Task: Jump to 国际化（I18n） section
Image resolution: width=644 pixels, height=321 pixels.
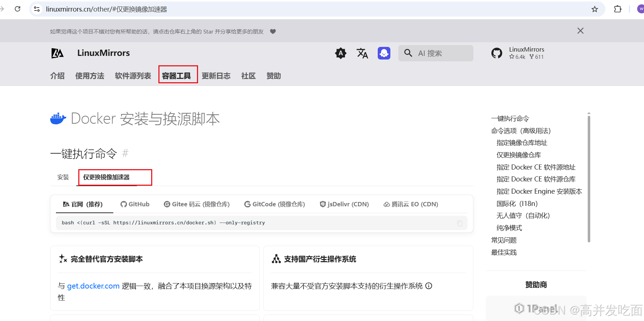Action: 517,204
